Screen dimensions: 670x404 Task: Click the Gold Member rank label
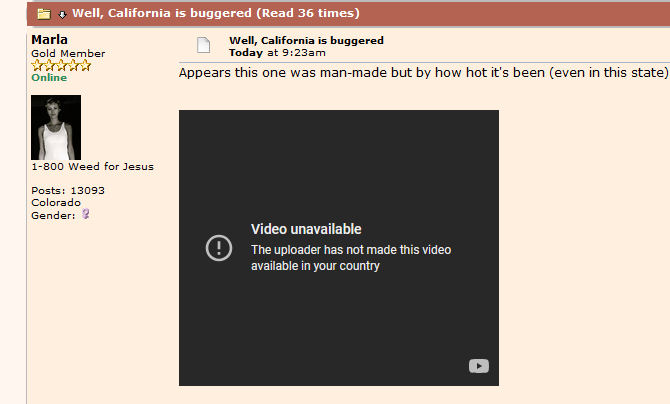coord(68,53)
